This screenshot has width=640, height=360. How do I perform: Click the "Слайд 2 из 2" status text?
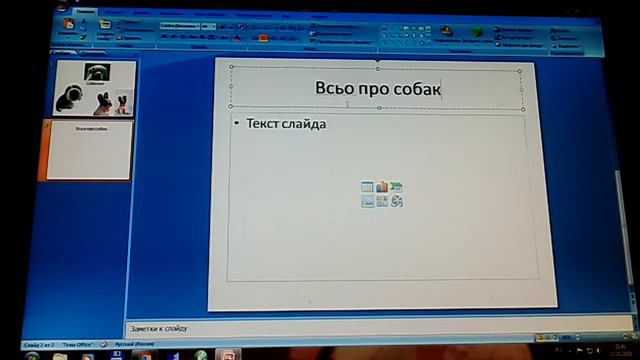click(x=39, y=345)
